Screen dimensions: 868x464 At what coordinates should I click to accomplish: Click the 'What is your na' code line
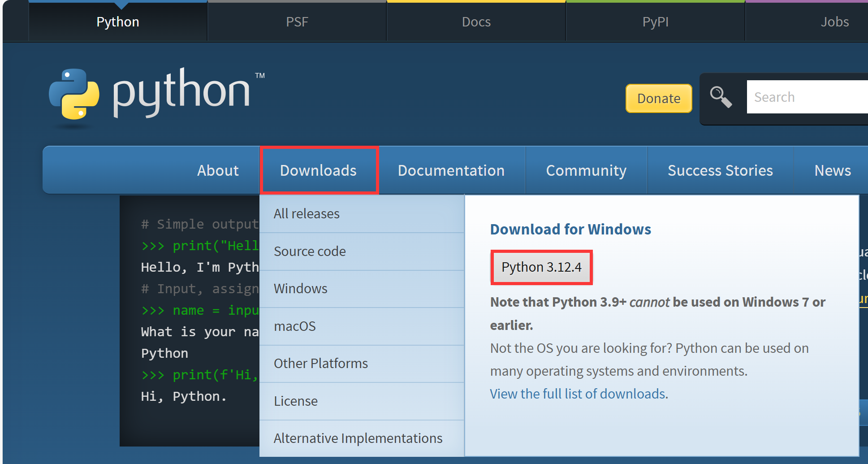click(x=200, y=332)
